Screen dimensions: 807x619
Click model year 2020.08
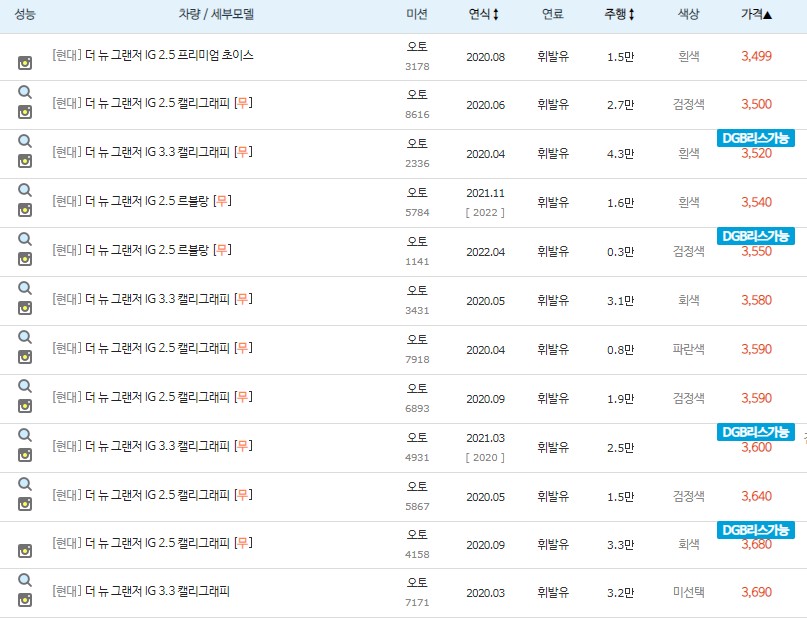(x=485, y=57)
